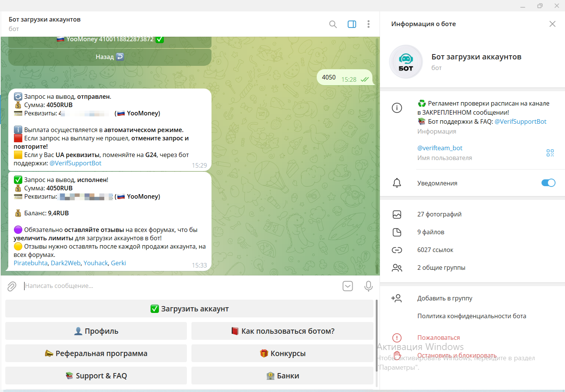Open the QR code for bot username
This screenshot has height=392, width=565.
(x=550, y=153)
